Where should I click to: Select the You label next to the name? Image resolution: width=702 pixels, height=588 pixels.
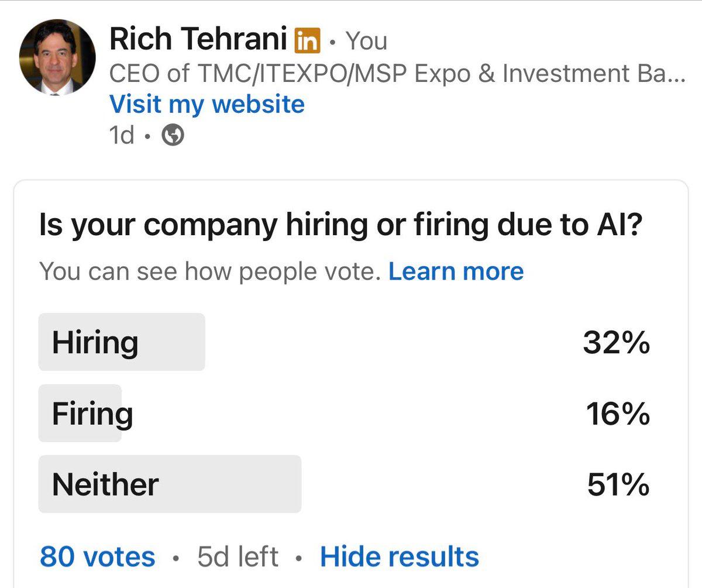click(x=367, y=40)
